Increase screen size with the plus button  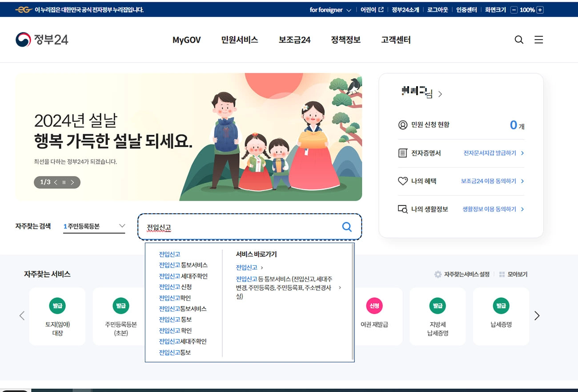540,10
